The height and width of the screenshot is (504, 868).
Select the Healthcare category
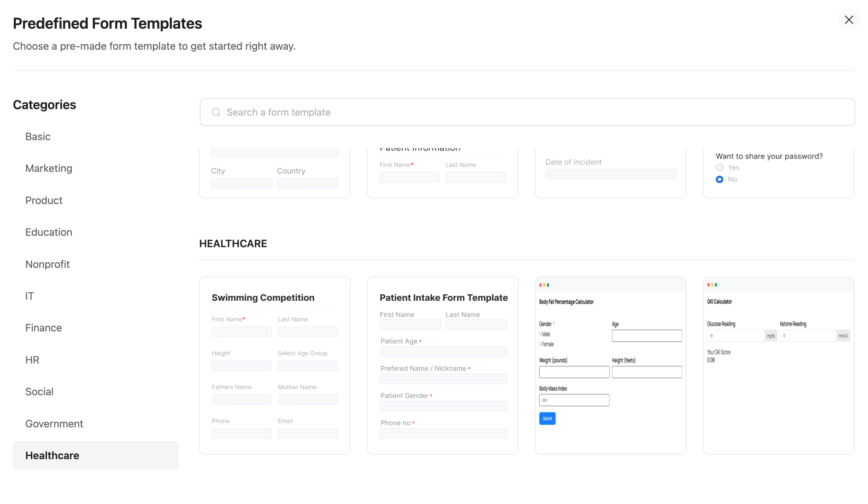point(52,455)
